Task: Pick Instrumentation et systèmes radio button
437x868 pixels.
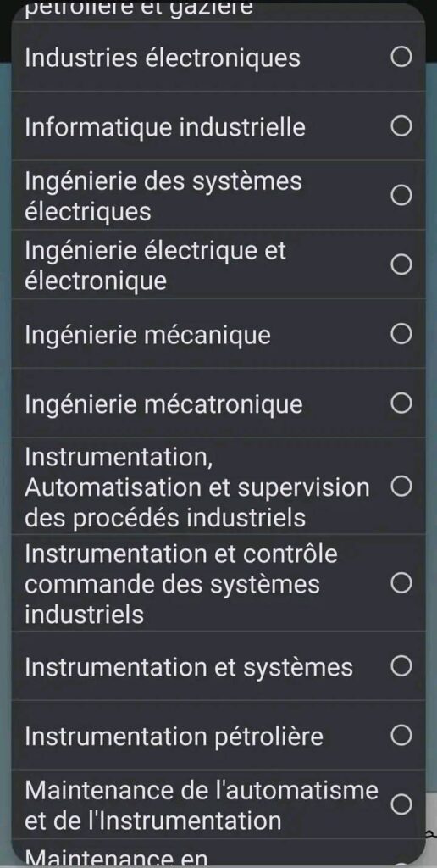Action: click(x=401, y=666)
